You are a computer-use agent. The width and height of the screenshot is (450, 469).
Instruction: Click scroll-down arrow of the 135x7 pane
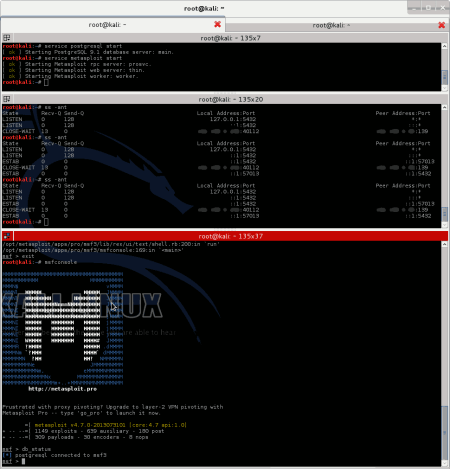445,88
